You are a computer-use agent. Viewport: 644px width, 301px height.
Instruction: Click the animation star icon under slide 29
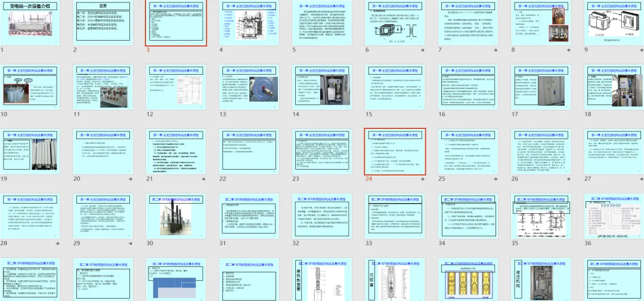point(131,244)
